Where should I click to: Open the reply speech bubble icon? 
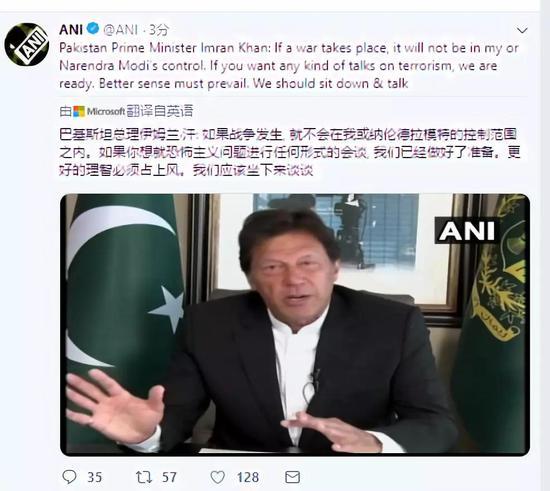[x=69, y=477]
